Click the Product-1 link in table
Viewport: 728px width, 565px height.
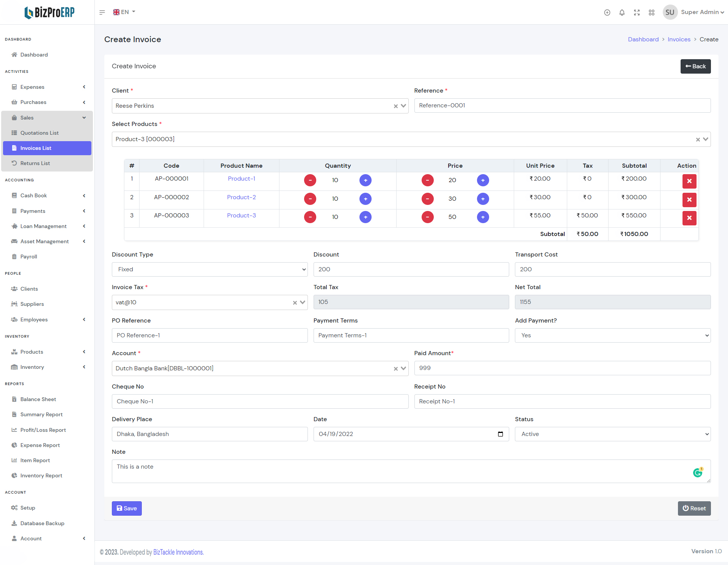[241, 179]
